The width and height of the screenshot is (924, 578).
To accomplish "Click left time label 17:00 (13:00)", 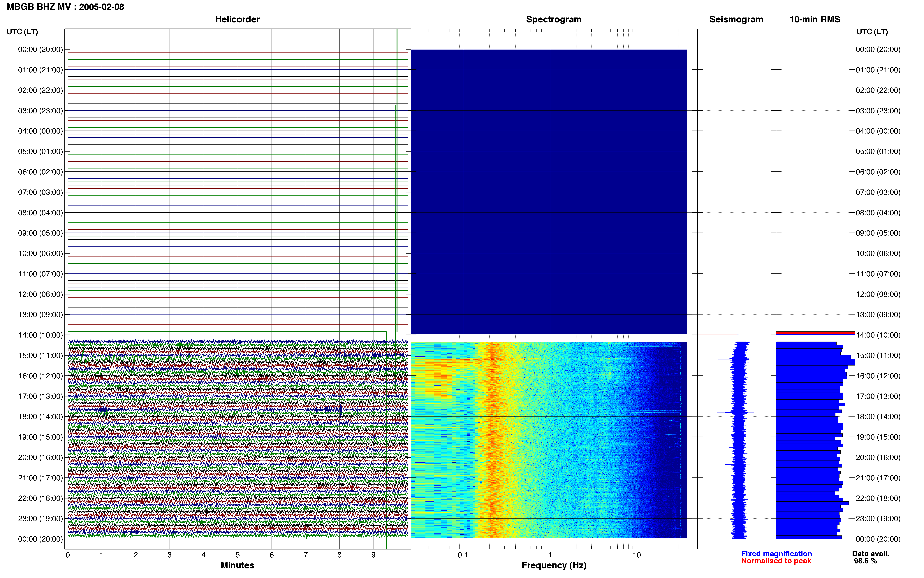I will (x=41, y=396).
